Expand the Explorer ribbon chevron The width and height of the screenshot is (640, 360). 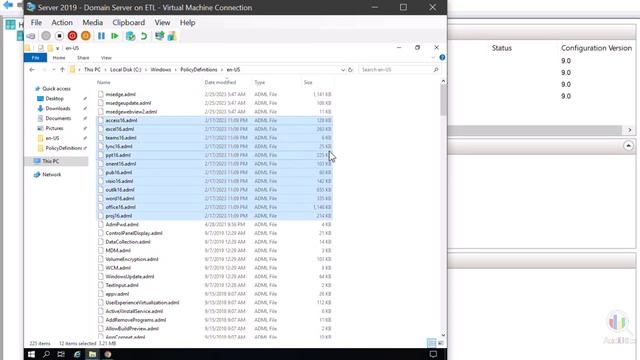433,58
